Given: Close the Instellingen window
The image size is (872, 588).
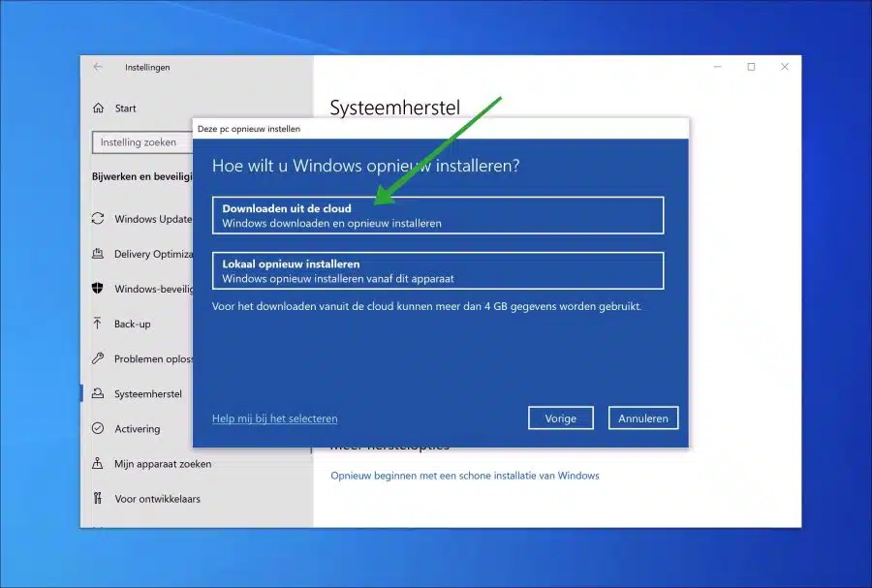Looking at the screenshot, I should (x=785, y=67).
